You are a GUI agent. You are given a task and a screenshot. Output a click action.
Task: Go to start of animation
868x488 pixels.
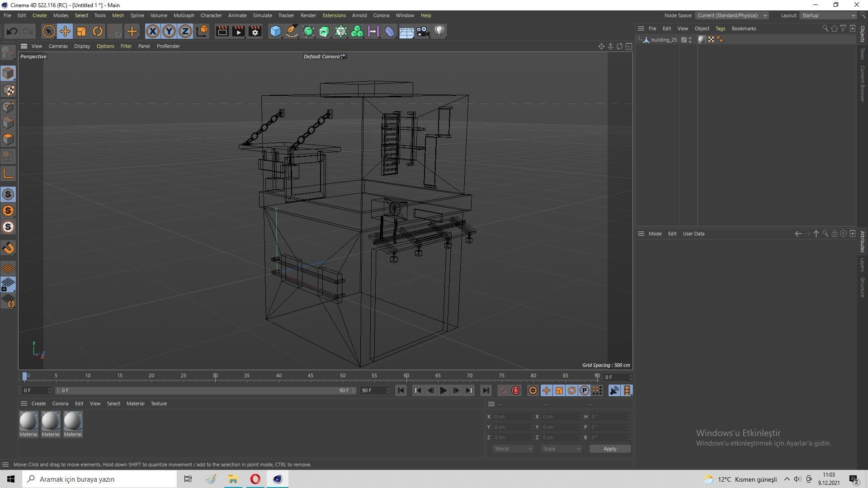coord(401,390)
